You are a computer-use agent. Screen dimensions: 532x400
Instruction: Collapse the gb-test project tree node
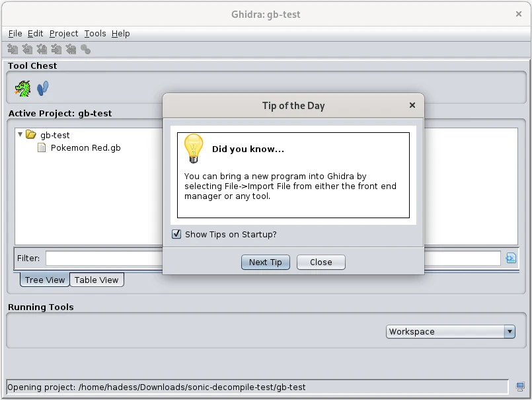(x=20, y=134)
